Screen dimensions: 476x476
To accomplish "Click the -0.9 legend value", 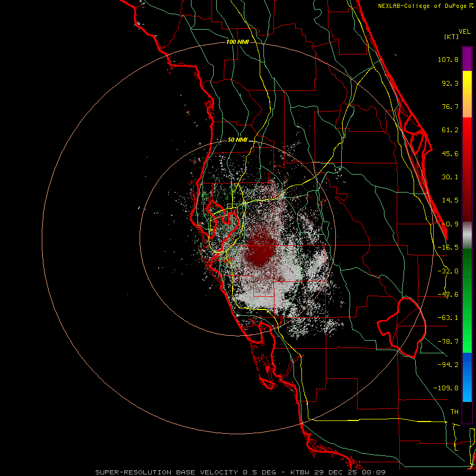I will [450, 224].
